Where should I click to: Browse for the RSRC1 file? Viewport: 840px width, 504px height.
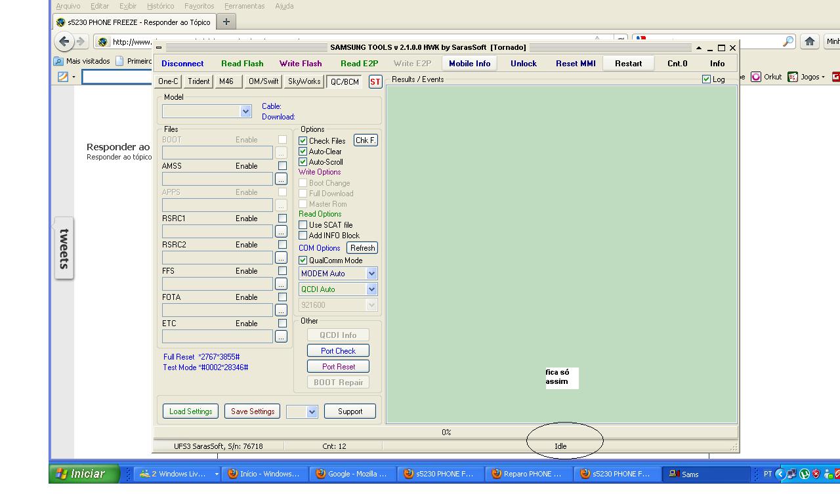coord(281,232)
